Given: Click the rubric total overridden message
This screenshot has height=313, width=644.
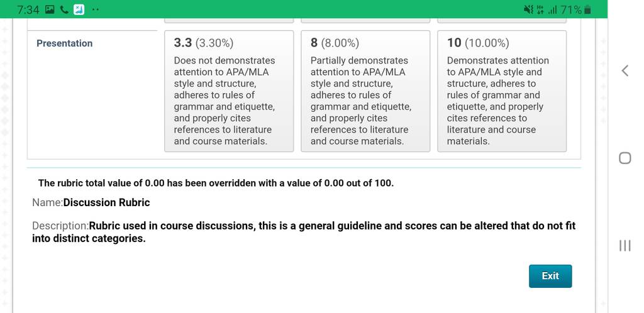Looking at the screenshot, I should click(x=216, y=183).
